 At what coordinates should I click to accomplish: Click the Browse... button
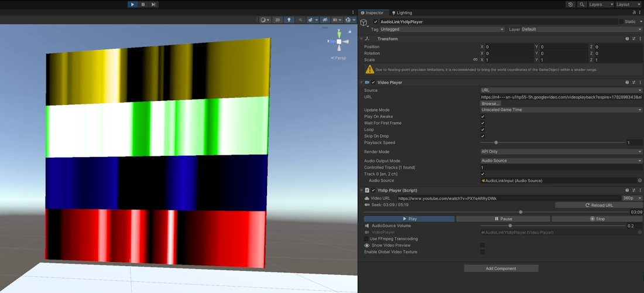tap(491, 104)
